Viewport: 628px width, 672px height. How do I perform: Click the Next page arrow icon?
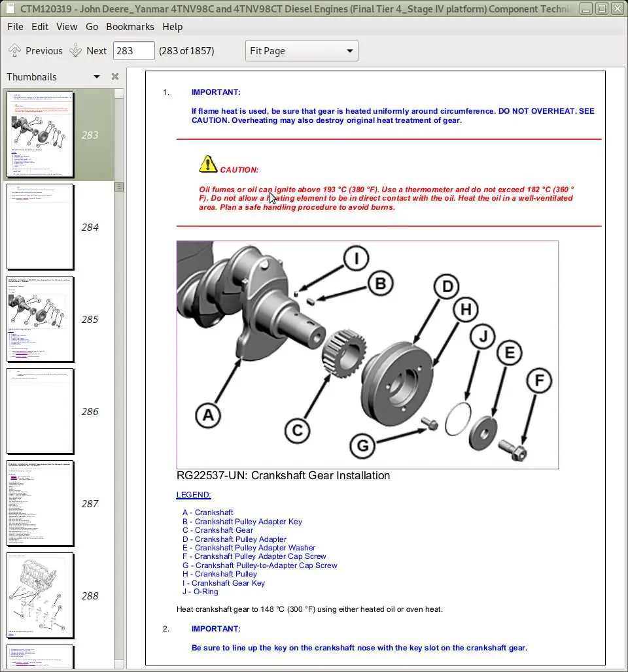click(75, 50)
